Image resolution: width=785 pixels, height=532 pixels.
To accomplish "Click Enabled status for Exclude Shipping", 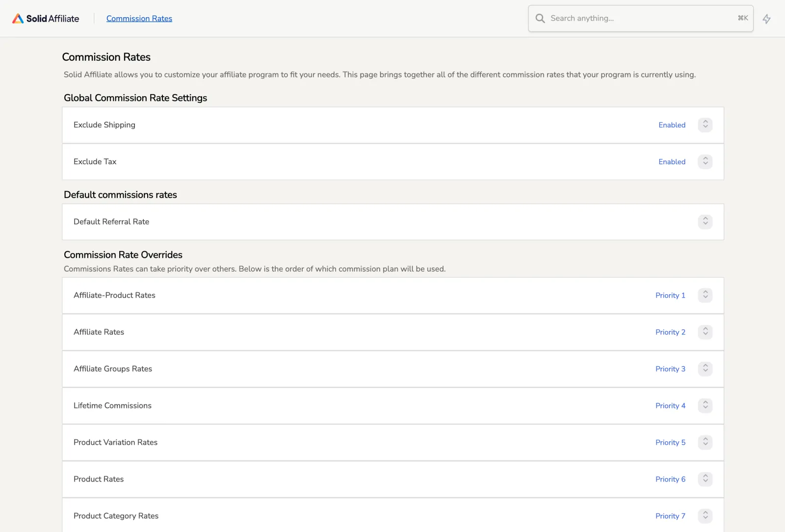I will pos(672,125).
